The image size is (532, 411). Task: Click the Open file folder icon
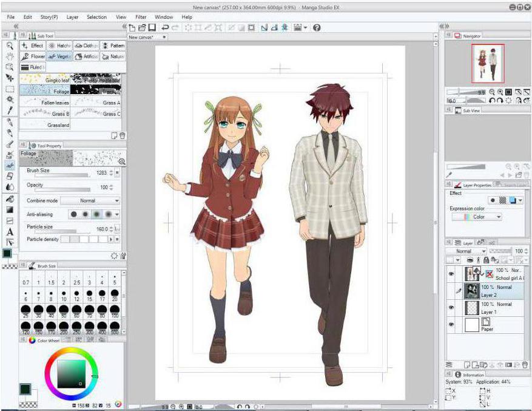click(x=142, y=28)
